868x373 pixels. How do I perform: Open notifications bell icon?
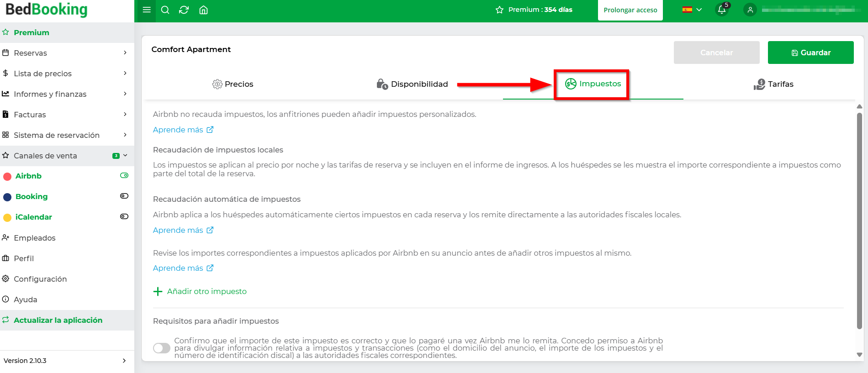click(722, 10)
